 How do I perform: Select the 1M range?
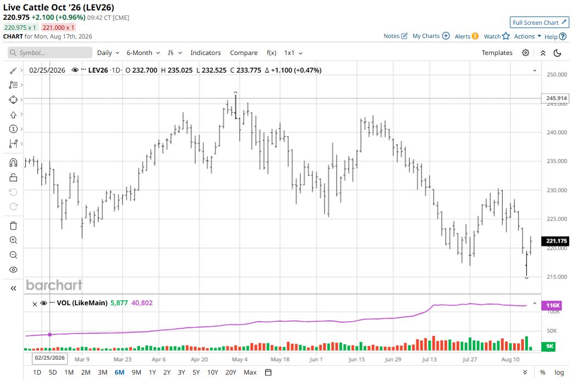[x=69, y=372]
